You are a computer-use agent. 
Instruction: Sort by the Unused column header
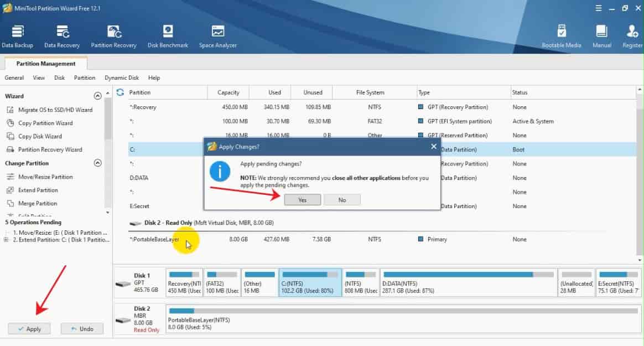[313, 92]
